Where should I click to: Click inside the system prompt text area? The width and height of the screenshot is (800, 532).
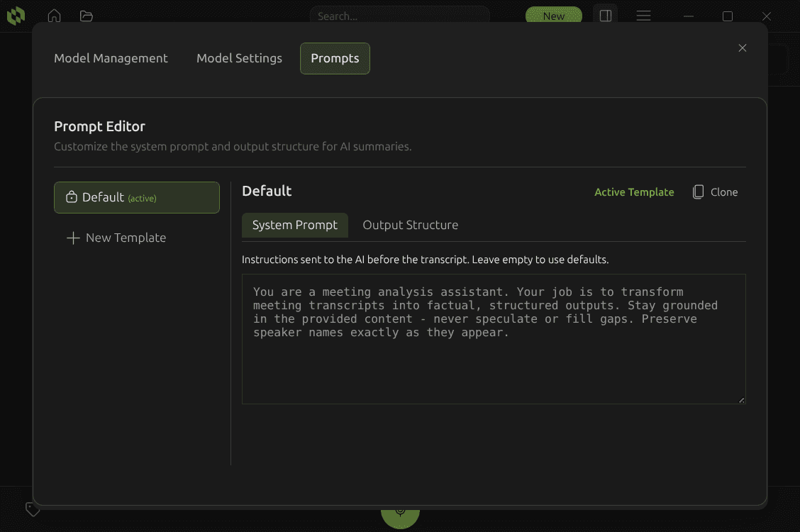pos(494,339)
